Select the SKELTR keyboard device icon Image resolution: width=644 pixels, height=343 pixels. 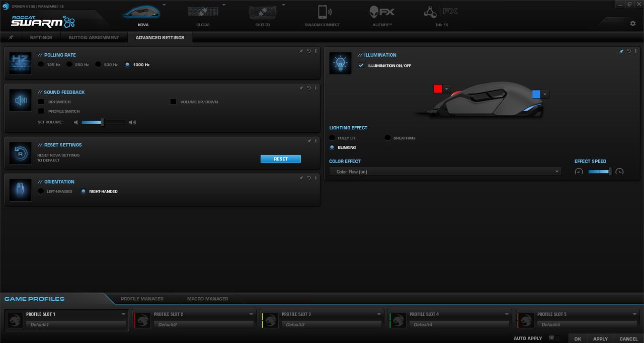coord(262,12)
